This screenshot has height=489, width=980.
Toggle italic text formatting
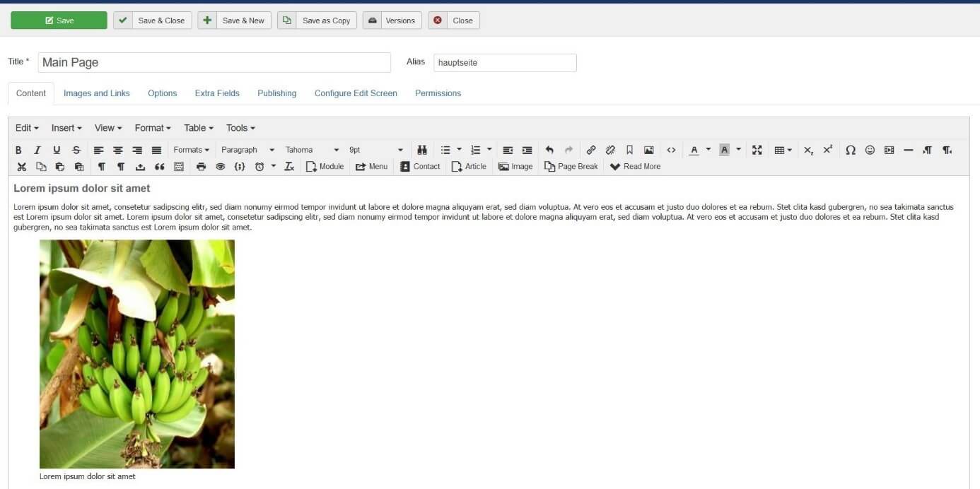[x=37, y=150]
